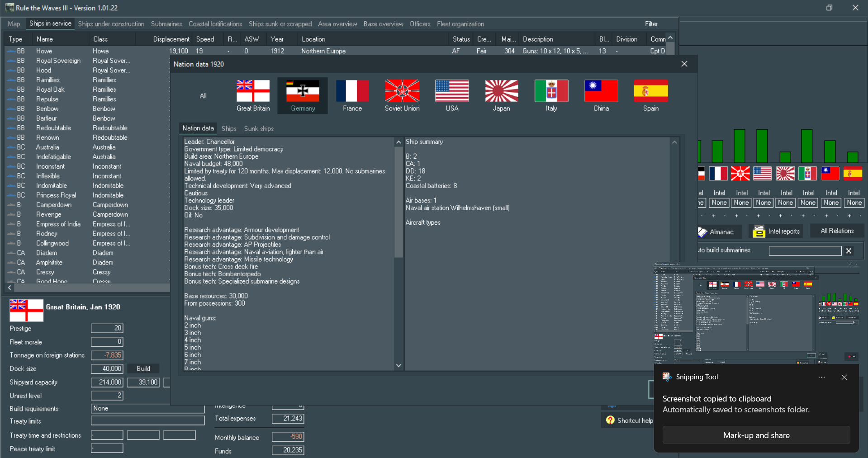Image resolution: width=868 pixels, height=458 pixels.
Task: Open the Almanac
Action: (718, 231)
